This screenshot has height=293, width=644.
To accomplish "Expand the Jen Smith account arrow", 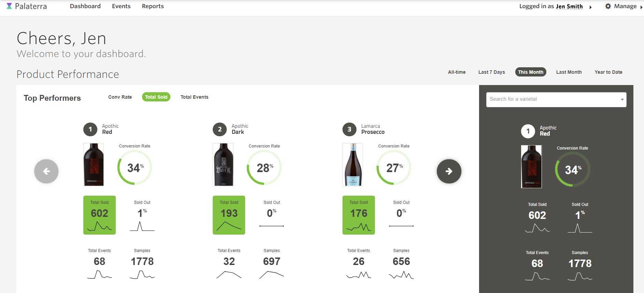I will point(590,7).
